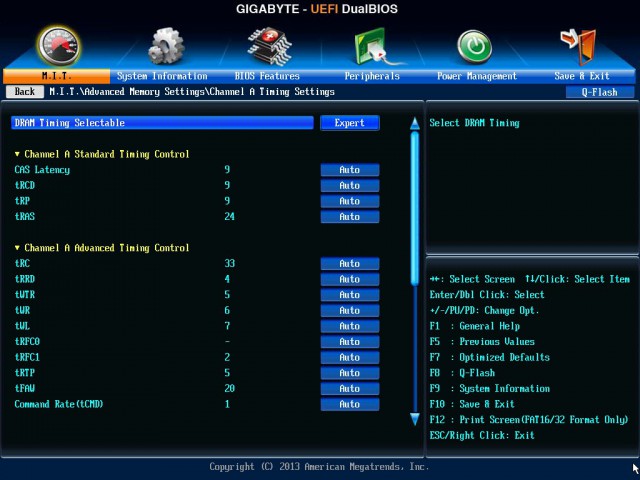Select the Command Rate(tCMD) label
Image resolution: width=640 pixels, height=480 pixels.
(59, 404)
